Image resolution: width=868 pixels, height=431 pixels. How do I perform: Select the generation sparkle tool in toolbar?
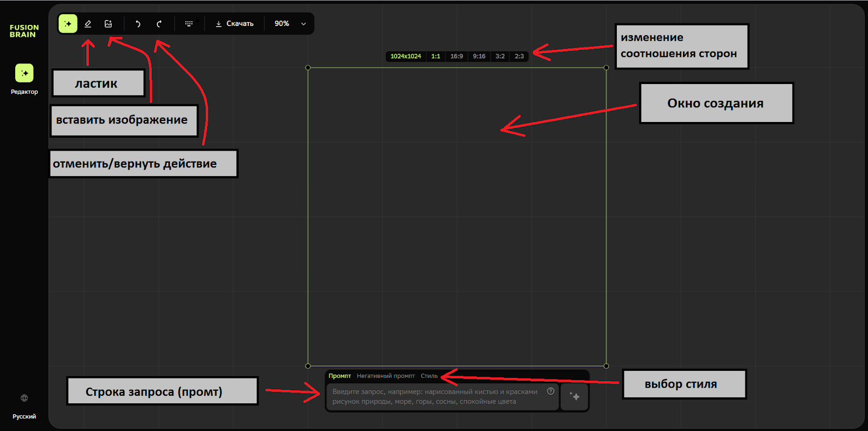click(x=68, y=24)
